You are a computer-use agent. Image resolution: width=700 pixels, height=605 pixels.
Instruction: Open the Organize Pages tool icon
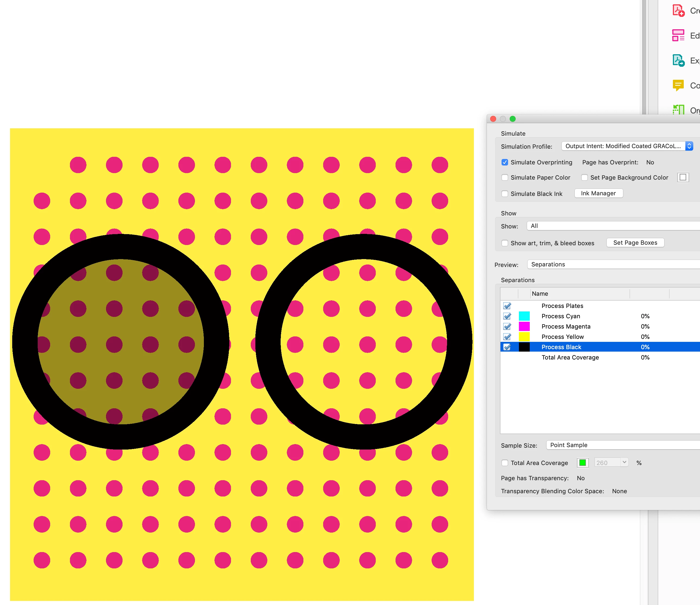678,110
